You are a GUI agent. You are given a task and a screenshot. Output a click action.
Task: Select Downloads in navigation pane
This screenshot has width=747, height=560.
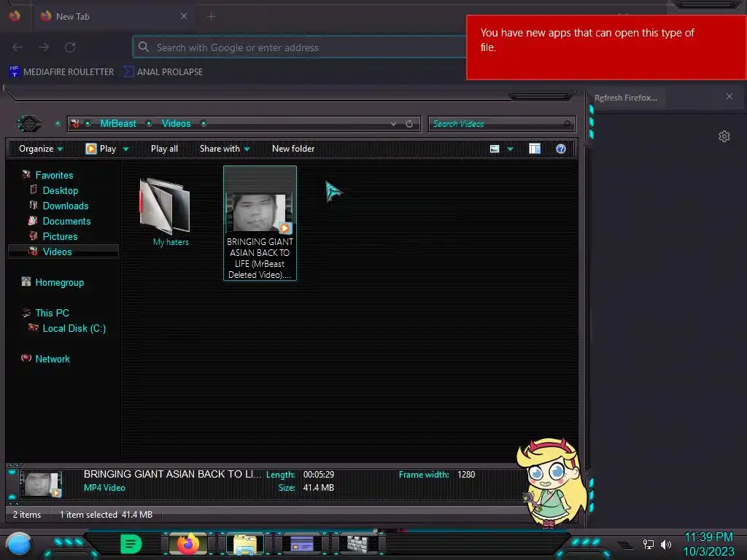[x=66, y=206]
